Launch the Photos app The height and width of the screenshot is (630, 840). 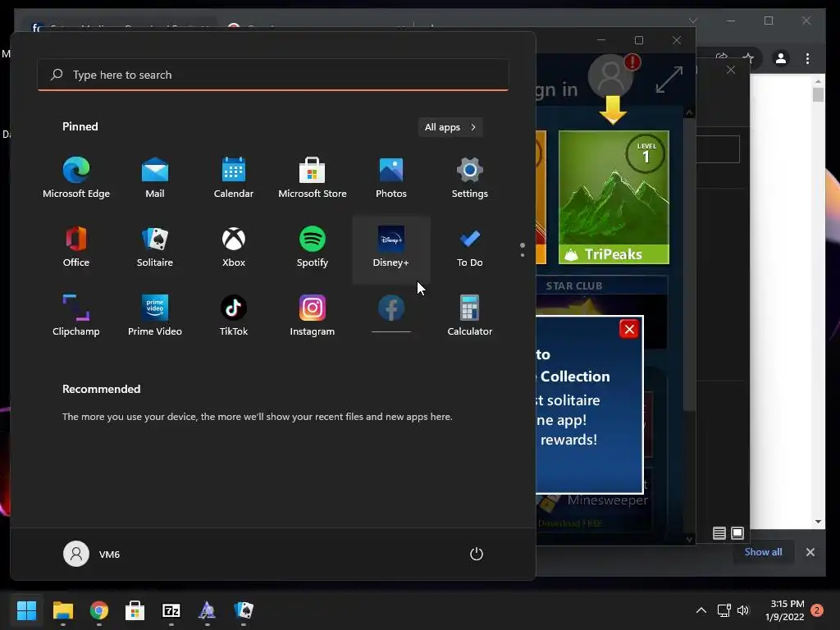pos(391,178)
